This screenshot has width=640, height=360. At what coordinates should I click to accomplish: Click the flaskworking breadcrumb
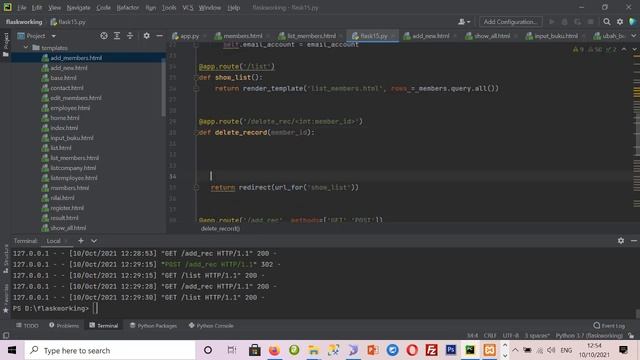pyautogui.click(x=24, y=22)
